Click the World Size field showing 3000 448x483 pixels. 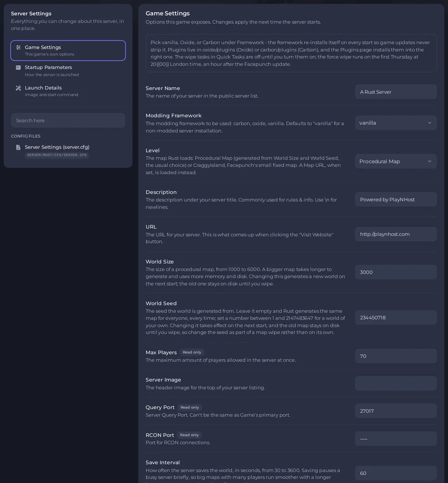tap(396, 272)
